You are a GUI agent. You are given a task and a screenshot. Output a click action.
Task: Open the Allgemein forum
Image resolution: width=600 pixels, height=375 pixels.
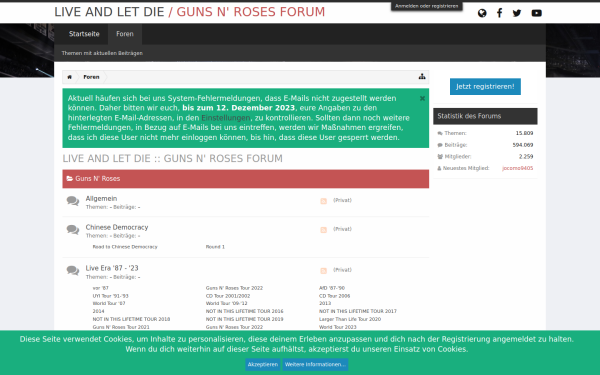pos(101,199)
